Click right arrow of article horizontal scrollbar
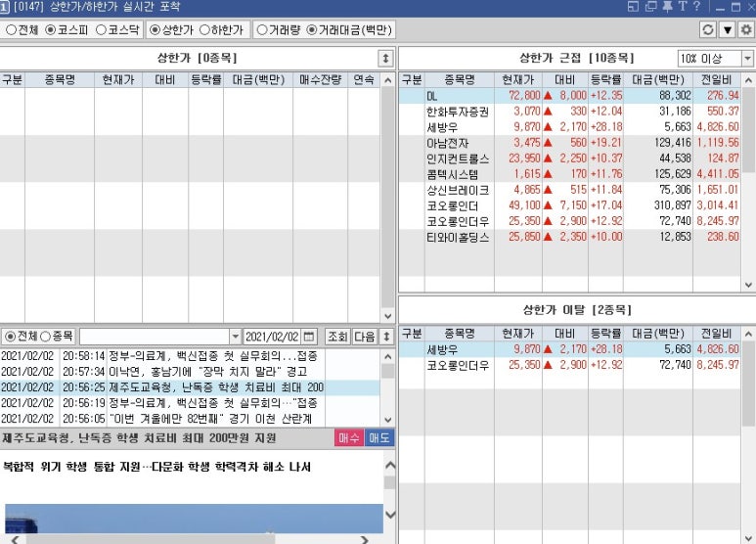This screenshot has width=756, height=544. pyautogui.click(x=365, y=539)
